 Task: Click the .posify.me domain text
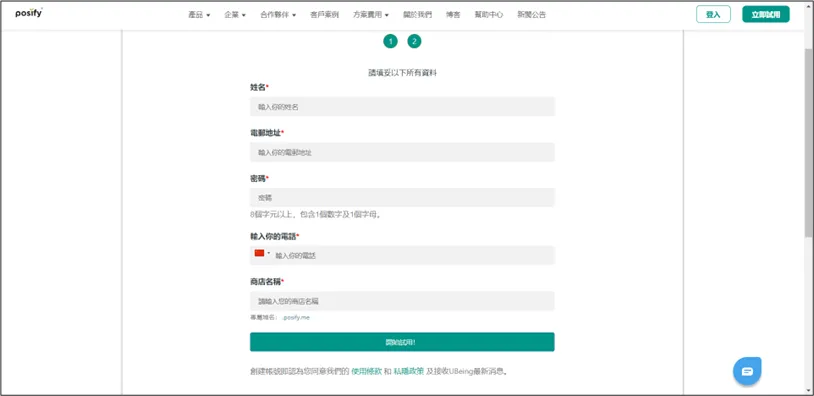click(x=296, y=317)
